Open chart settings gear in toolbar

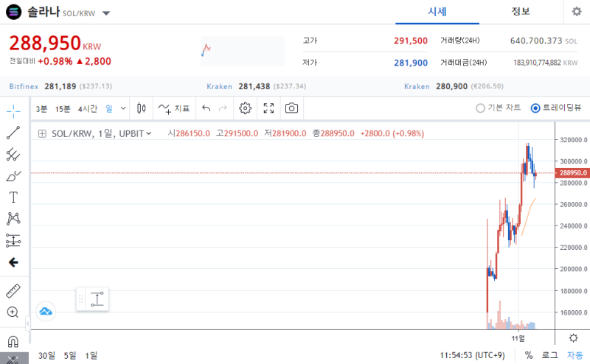pos(246,108)
